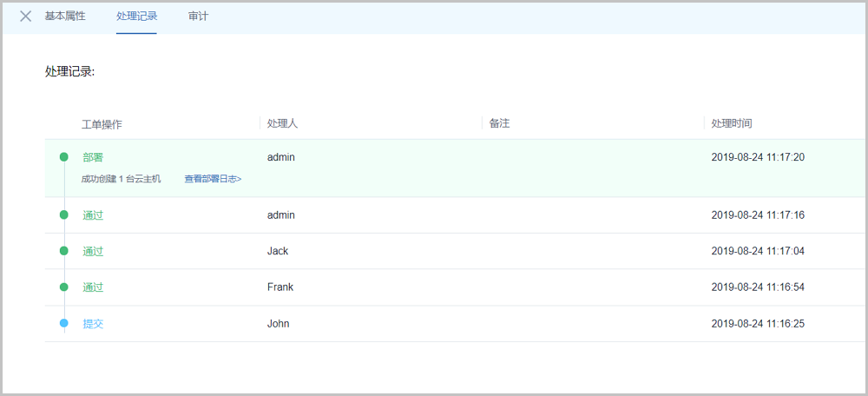Click the 处理人 column header
This screenshot has height=396, width=868.
click(282, 124)
